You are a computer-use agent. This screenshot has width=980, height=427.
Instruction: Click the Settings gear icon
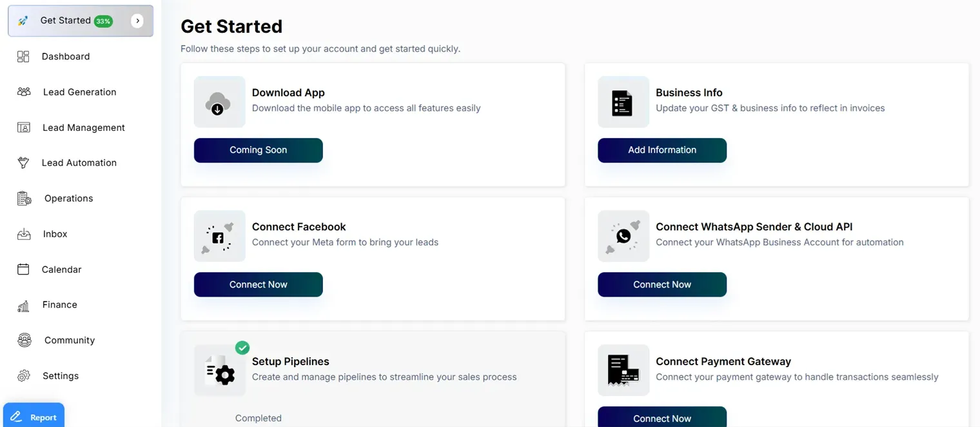point(24,376)
